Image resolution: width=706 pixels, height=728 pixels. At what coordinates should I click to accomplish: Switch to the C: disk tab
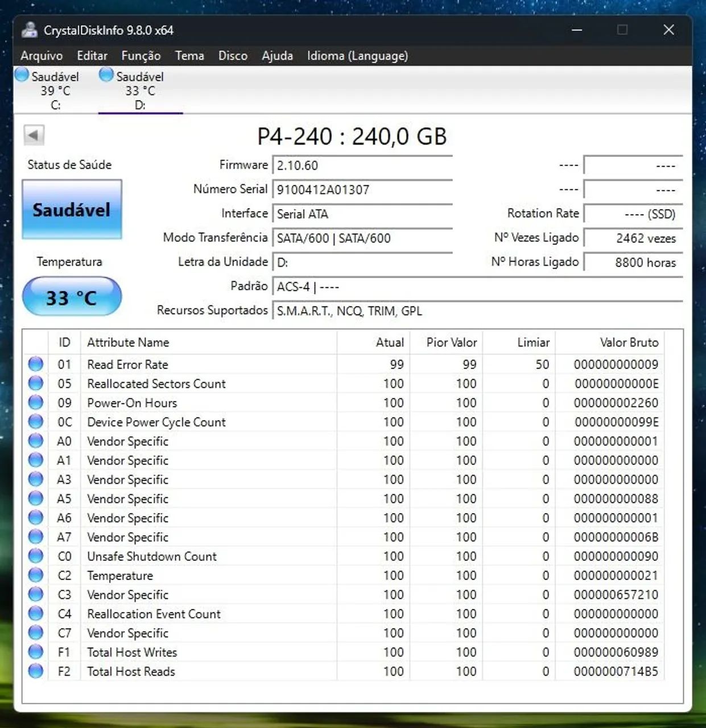click(x=55, y=90)
